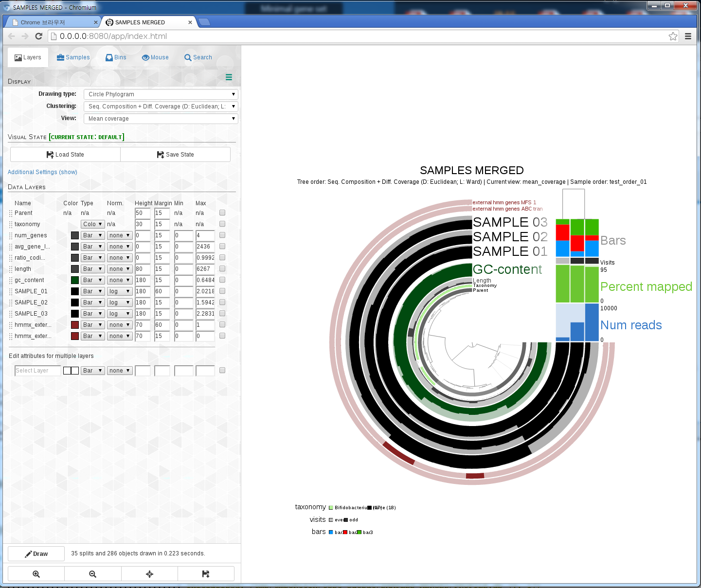This screenshot has height=588, width=701.
Task: Tick the checkbox for the taxonomy layer
Action: click(x=222, y=224)
